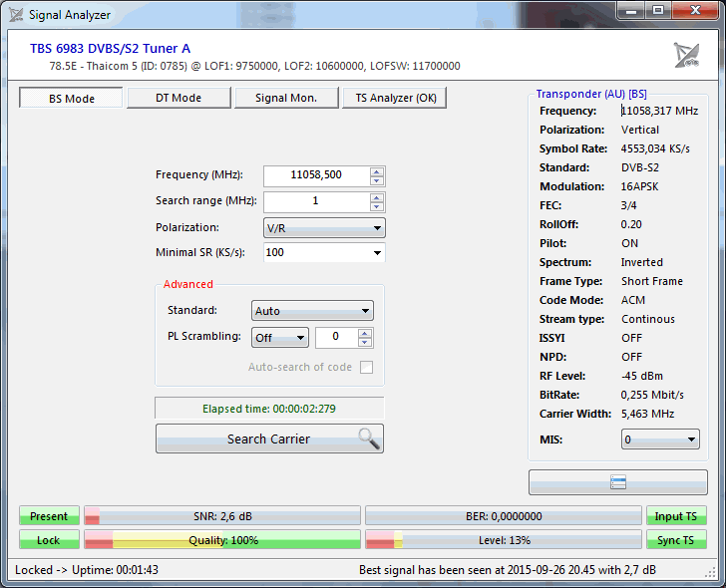726x588 pixels.
Task: Open PL Scrambling Off dropdown
Action: coord(280,338)
